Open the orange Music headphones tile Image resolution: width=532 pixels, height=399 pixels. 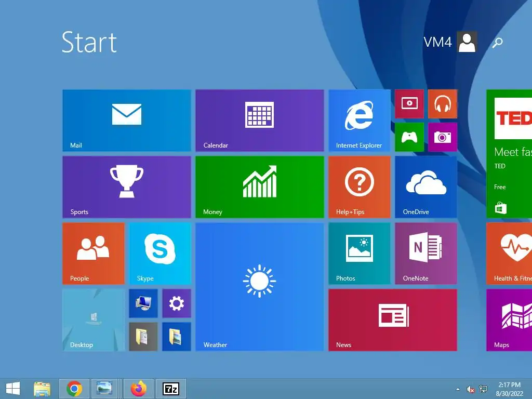[443, 104]
